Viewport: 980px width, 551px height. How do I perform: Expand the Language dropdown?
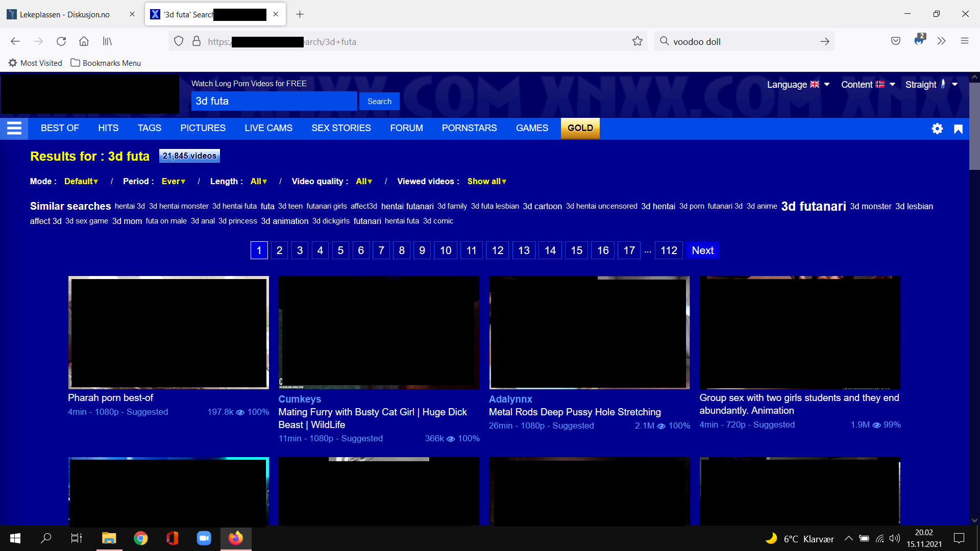(x=798, y=85)
